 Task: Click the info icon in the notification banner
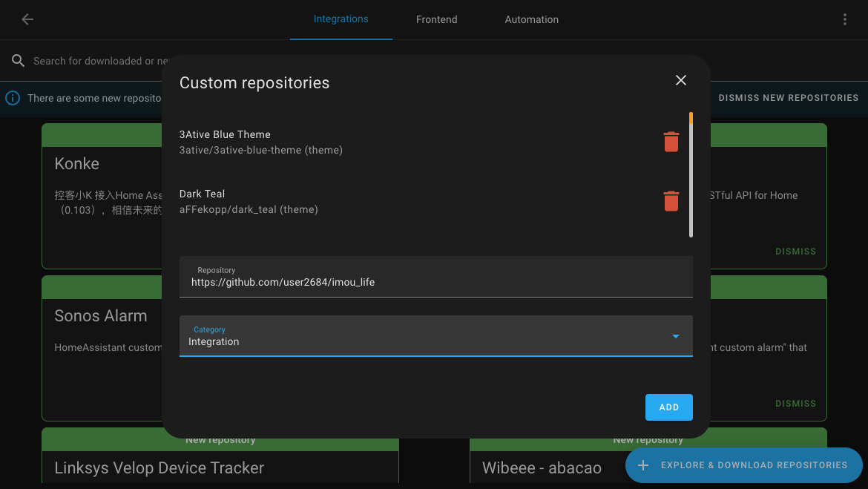coord(12,97)
